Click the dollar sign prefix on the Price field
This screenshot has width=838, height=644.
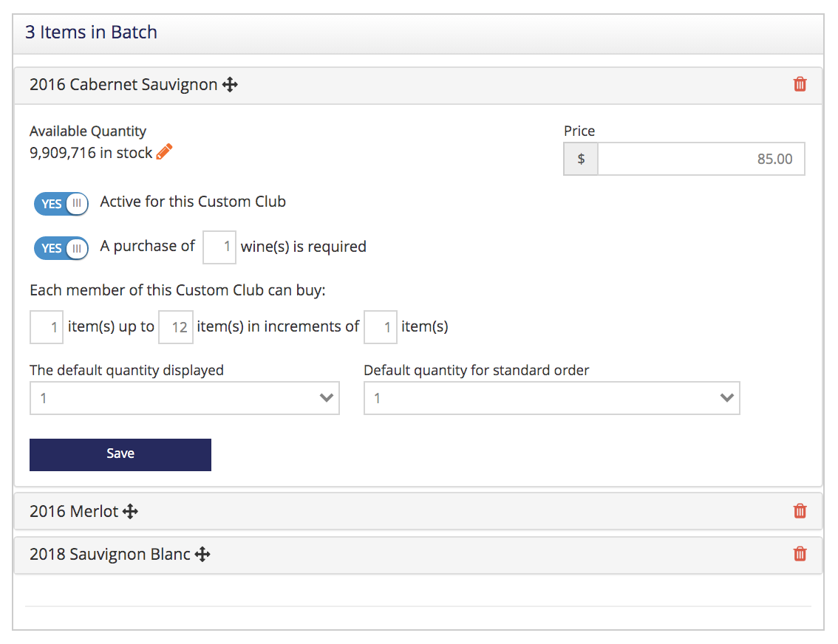(581, 158)
